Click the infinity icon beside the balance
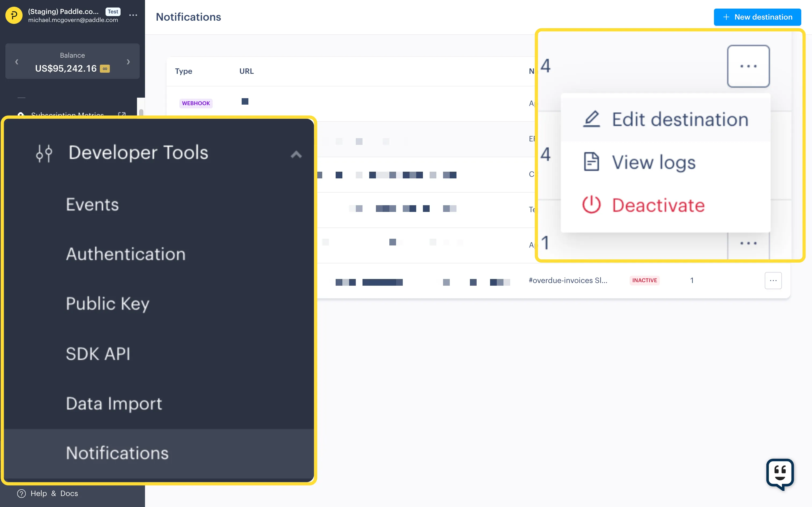This screenshot has height=507, width=812. click(104, 68)
